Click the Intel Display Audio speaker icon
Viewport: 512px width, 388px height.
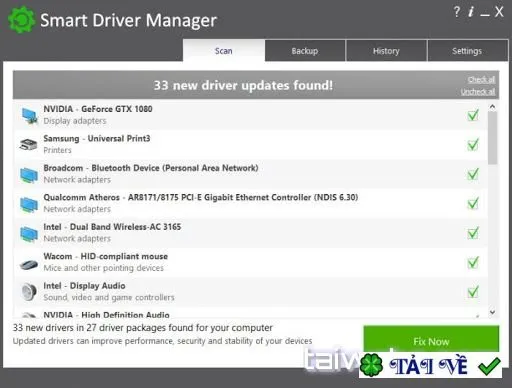click(x=29, y=292)
